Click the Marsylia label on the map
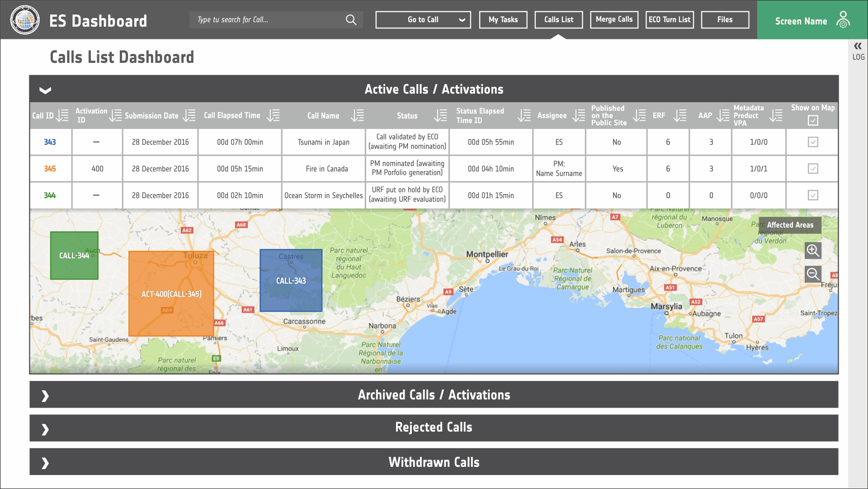Image resolution: width=868 pixels, height=489 pixels. [x=666, y=306]
